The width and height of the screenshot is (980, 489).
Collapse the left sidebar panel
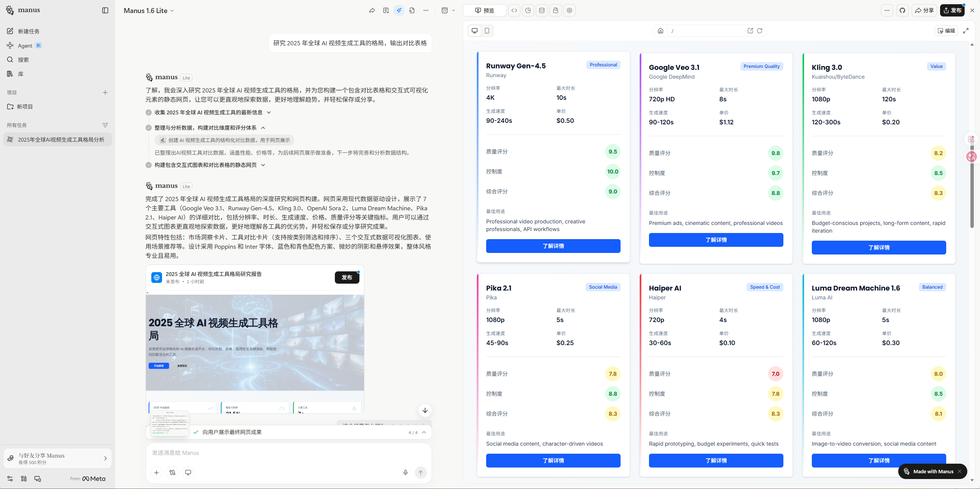[x=105, y=10]
